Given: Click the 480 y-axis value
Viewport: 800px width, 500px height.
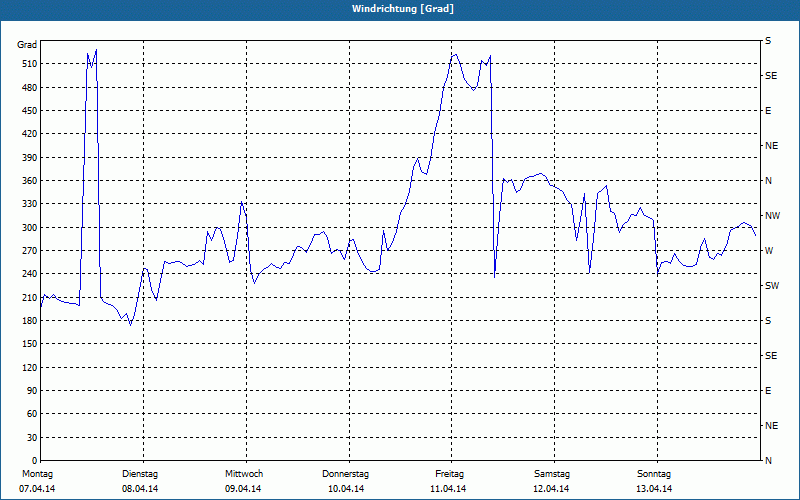Looking at the screenshot, I should tap(29, 87).
